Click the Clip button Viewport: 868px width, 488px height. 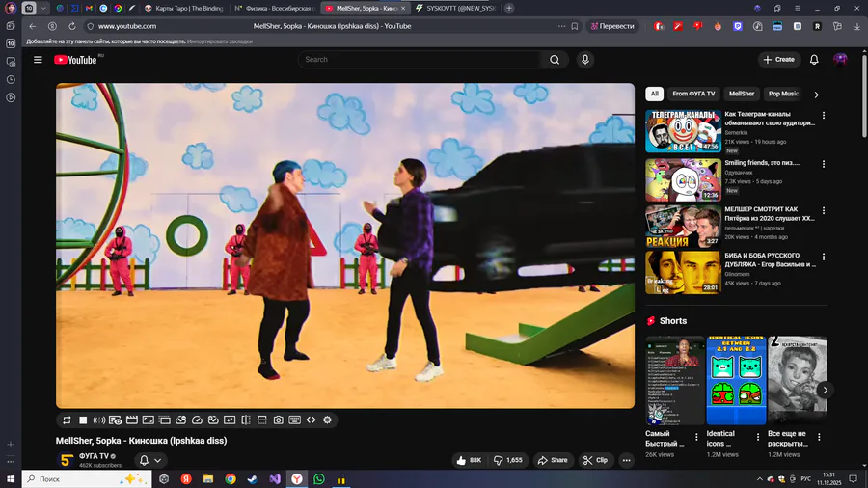coord(595,460)
